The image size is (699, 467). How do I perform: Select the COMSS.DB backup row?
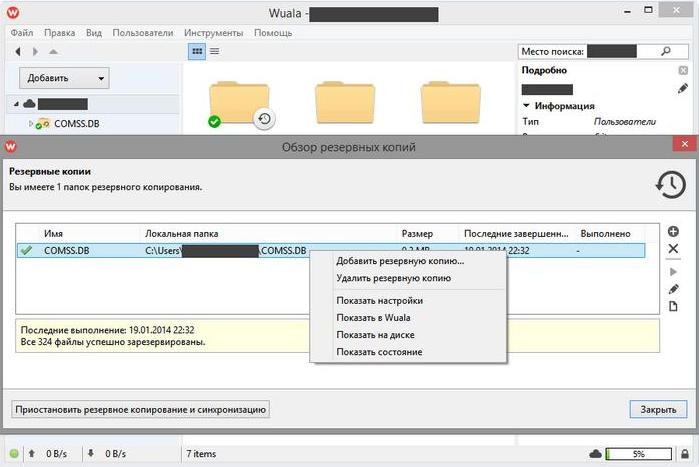(331, 250)
